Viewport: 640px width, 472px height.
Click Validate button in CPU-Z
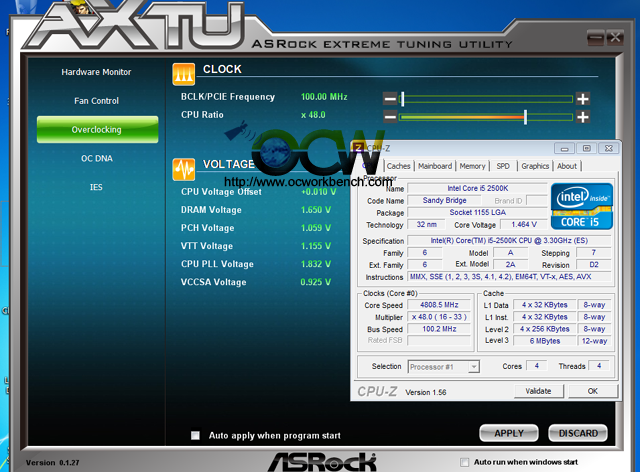coord(538,391)
